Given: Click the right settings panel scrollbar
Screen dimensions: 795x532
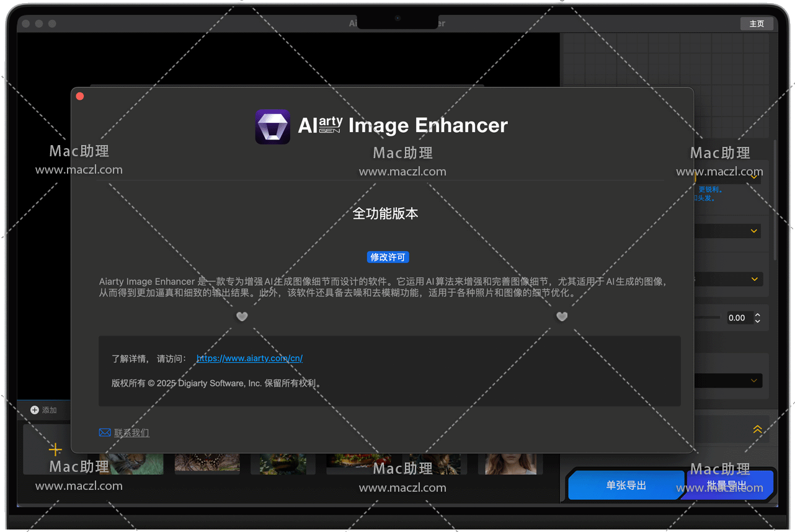Looking at the screenshot, I should pos(775,200).
